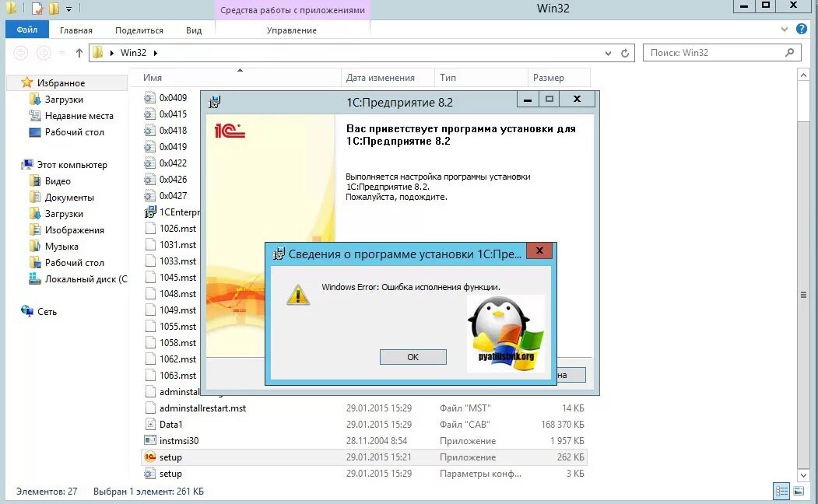The width and height of the screenshot is (818, 504).
Task: Select the 0x0422 file
Action: pos(173,163)
